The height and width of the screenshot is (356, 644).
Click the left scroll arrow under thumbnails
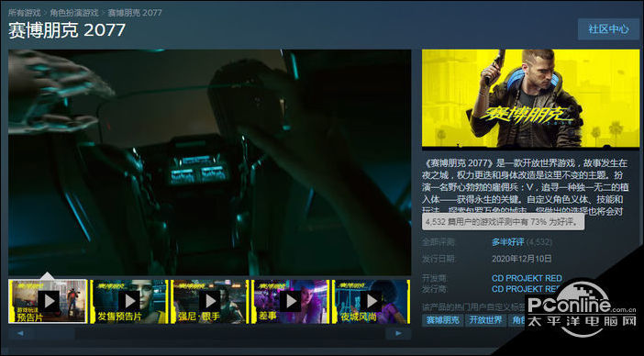tap(20, 333)
